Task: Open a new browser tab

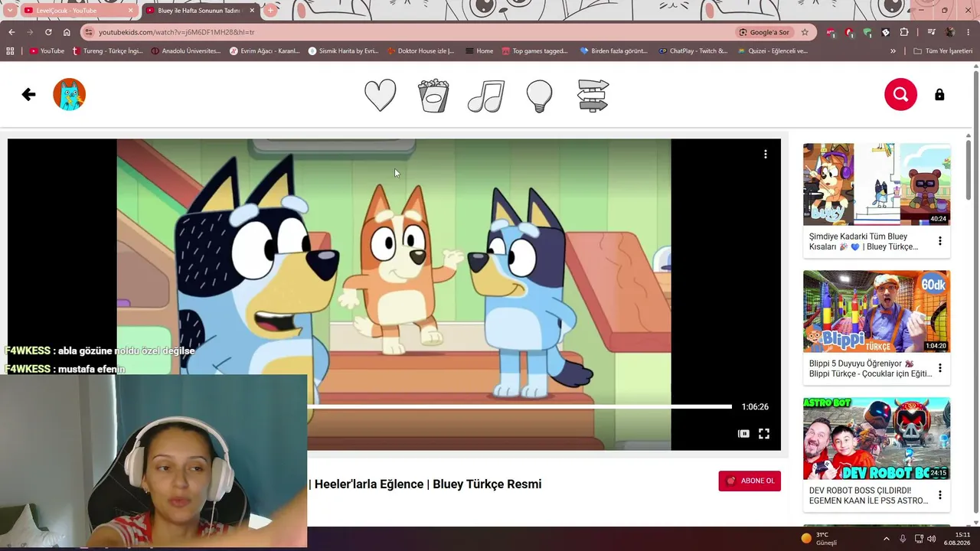Action: click(270, 11)
